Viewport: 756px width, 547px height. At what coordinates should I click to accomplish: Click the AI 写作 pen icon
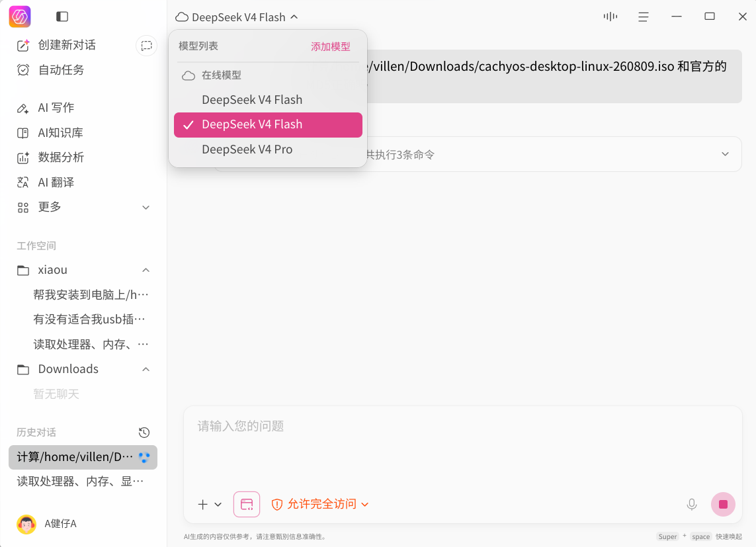coord(23,108)
